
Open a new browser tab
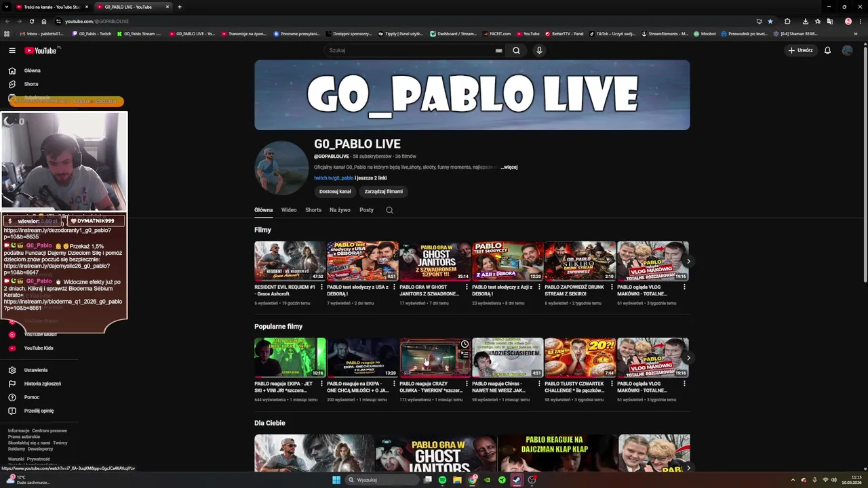pos(180,7)
